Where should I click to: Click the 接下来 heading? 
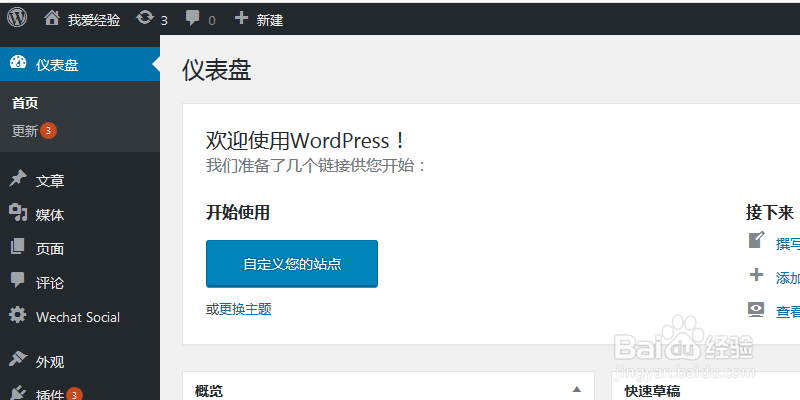click(770, 213)
